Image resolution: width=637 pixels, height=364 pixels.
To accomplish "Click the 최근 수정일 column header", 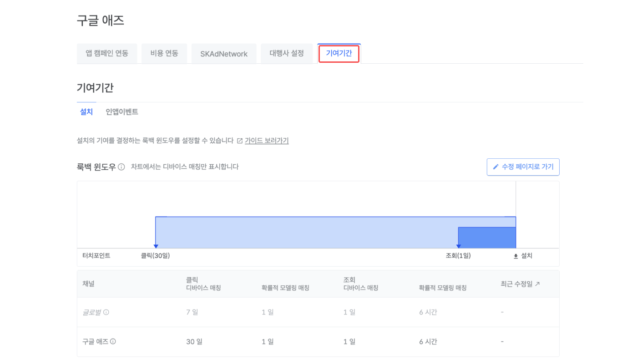I will pos(520,284).
